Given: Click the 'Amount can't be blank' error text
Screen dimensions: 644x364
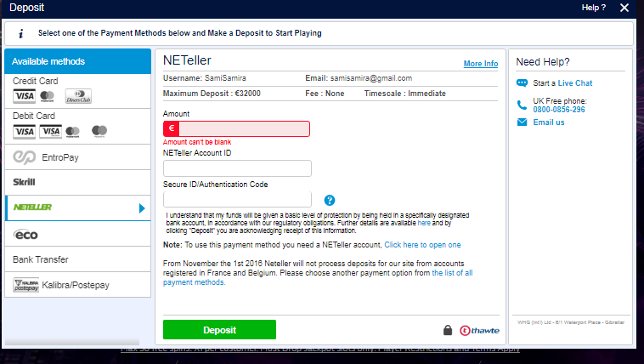Looking at the screenshot, I should (x=197, y=142).
